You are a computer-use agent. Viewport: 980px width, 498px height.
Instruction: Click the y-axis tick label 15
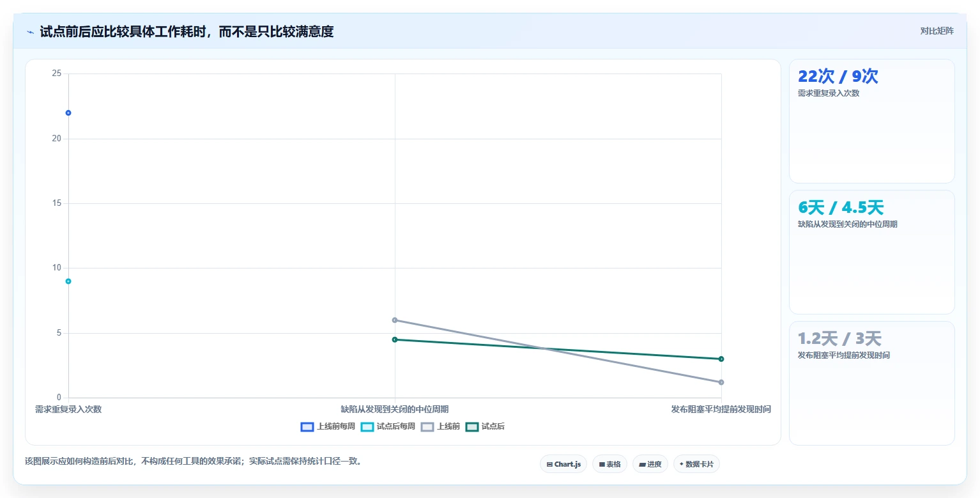57,203
